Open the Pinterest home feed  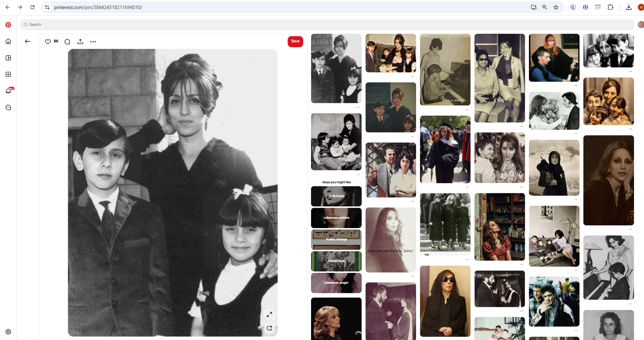pyautogui.click(x=8, y=41)
